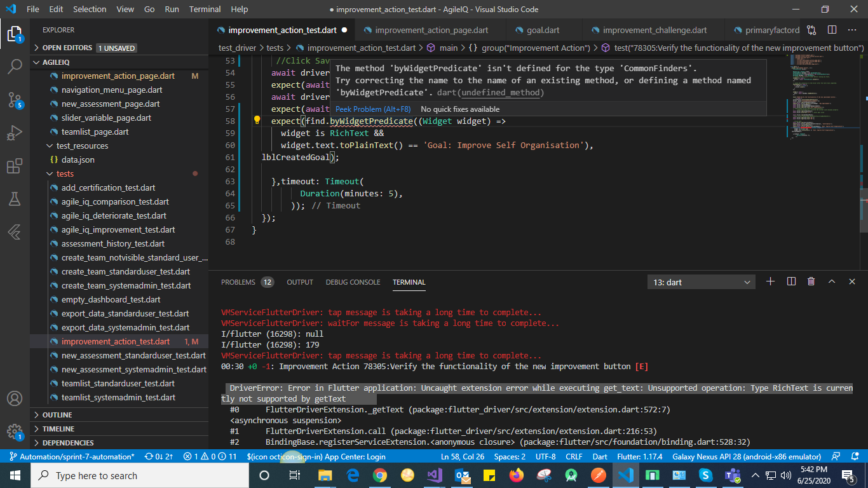Open a new terminal with the plus icon
The height and width of the screenshot is (488, 868).
pyautogui.click(x=770, y=281)
